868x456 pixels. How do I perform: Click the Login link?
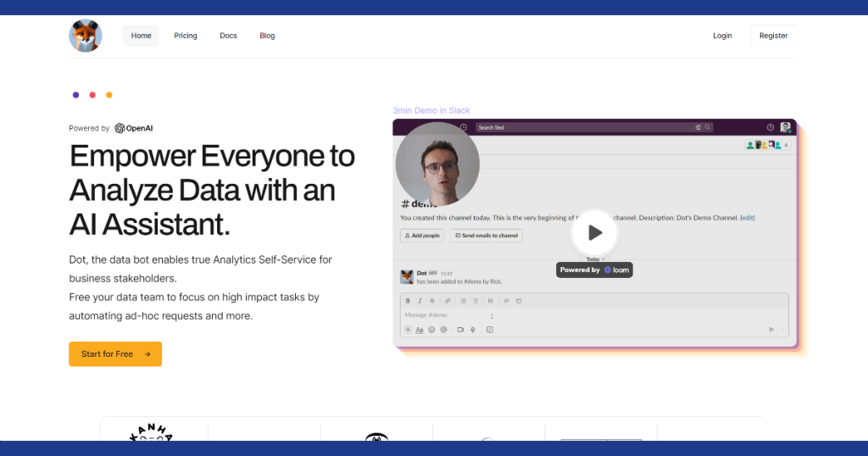tap(722, 36)
